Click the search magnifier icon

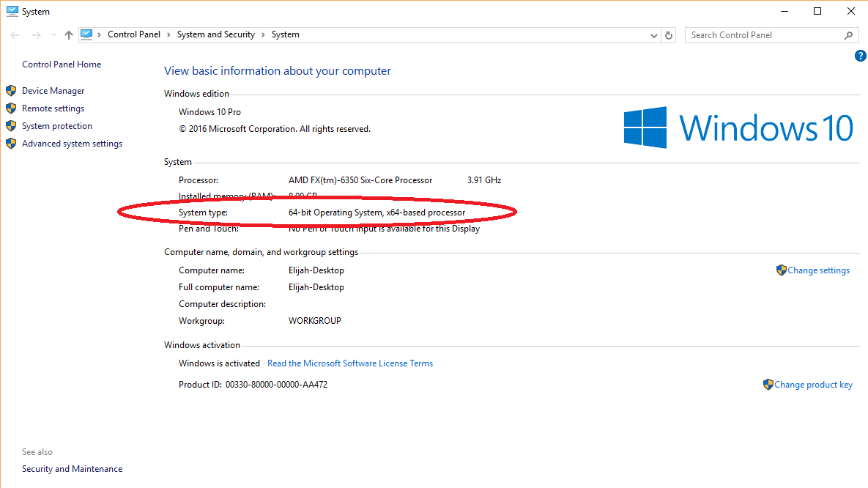pyautogui.click(x=849, y=35)
